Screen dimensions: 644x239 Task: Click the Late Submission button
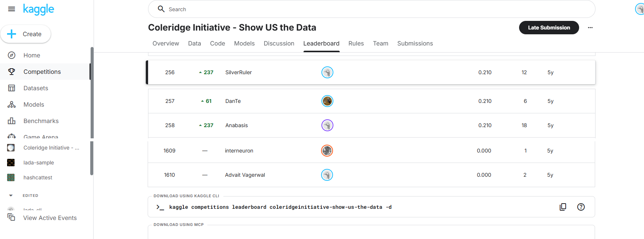[549, 28]
